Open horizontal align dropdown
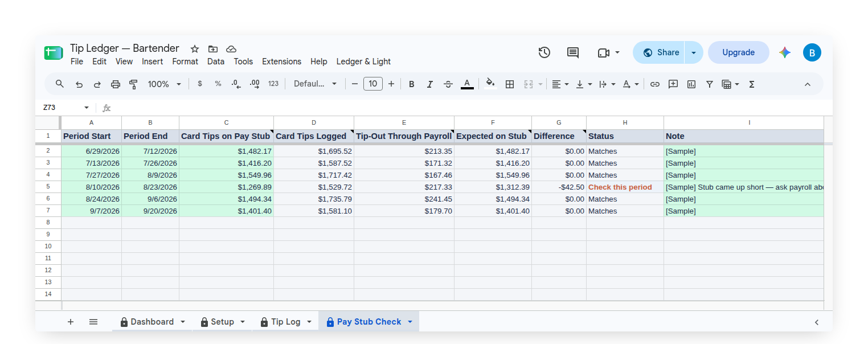The image size is (868, 344). click(x=560, y=84)
